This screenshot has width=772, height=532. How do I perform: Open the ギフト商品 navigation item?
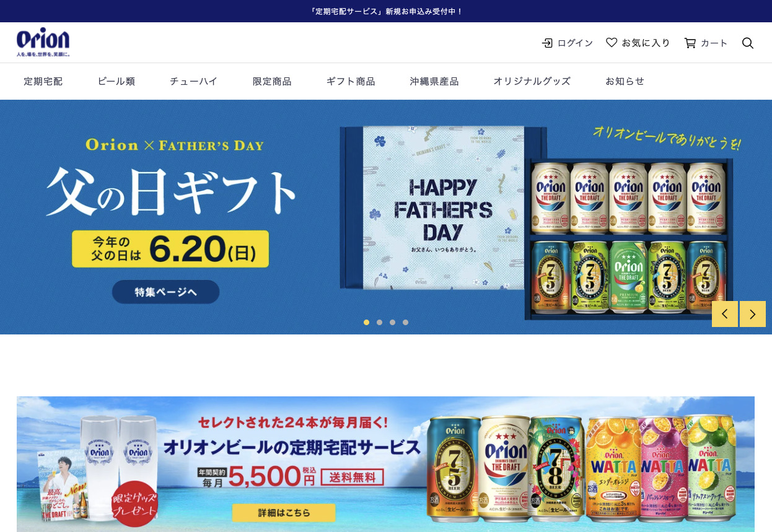[351, 81]
